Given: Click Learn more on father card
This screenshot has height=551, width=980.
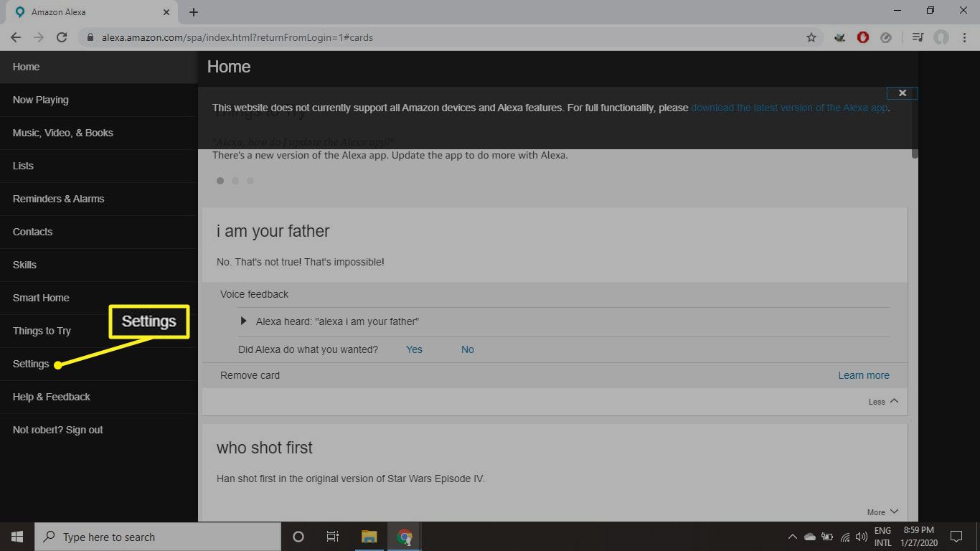Looking at the screenshot, I should tap(864, 375).
